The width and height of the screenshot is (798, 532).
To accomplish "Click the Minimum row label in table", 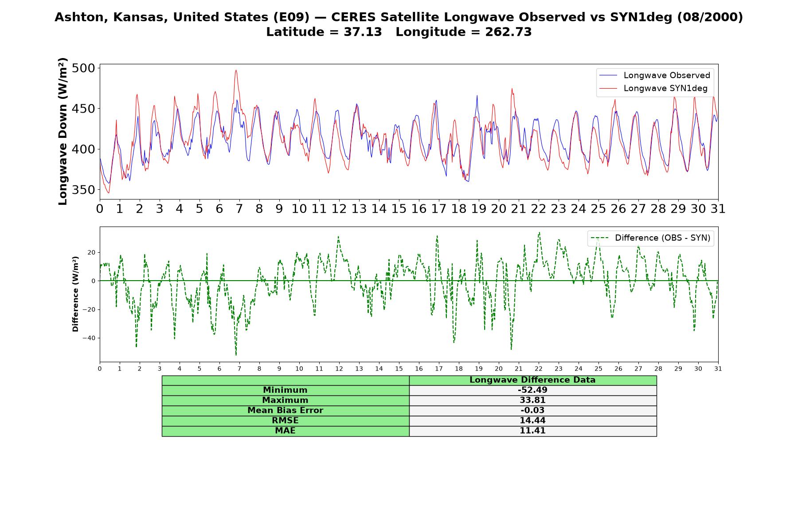I will [286, 390].
